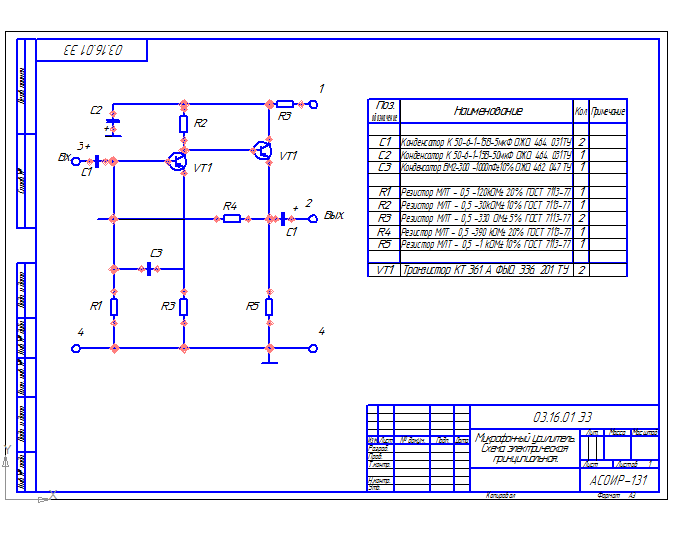Click the R4 position cell in the table

click(384, 232)
